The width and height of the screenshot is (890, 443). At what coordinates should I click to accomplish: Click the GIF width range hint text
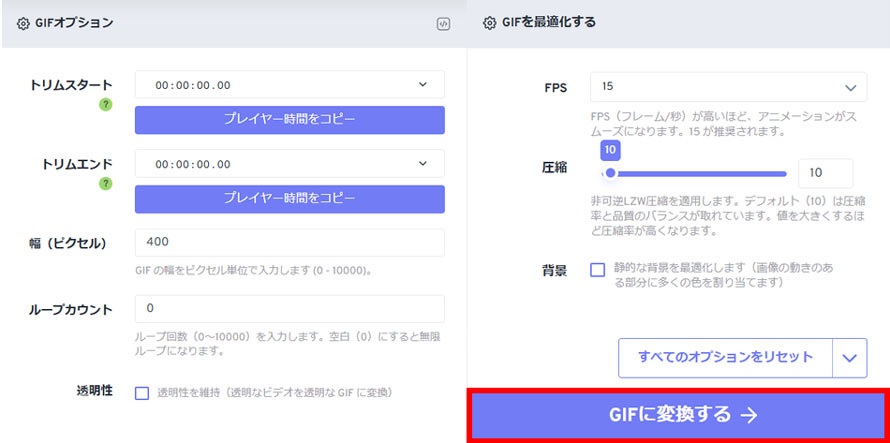tap(254, 270)
